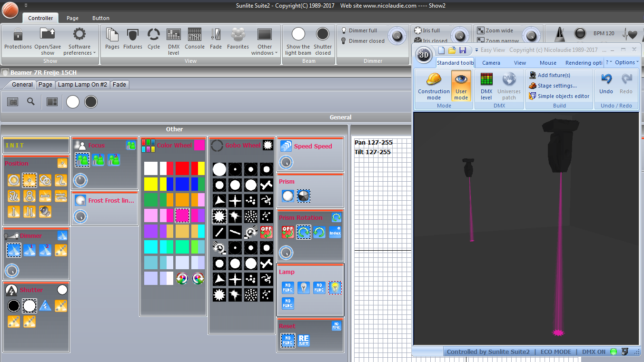Select the Prism Rotation Index preset
This screenshot has height=362, width=644.
[x=335, y=232]
